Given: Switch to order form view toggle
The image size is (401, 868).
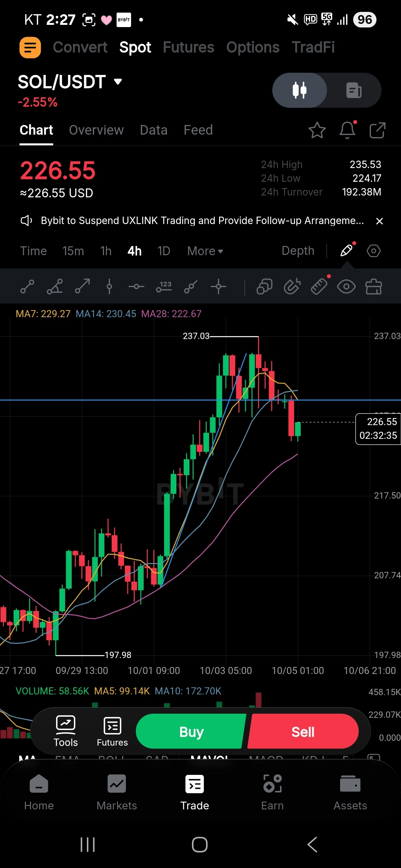Looking at the screenshot, I should coord(354,90).
